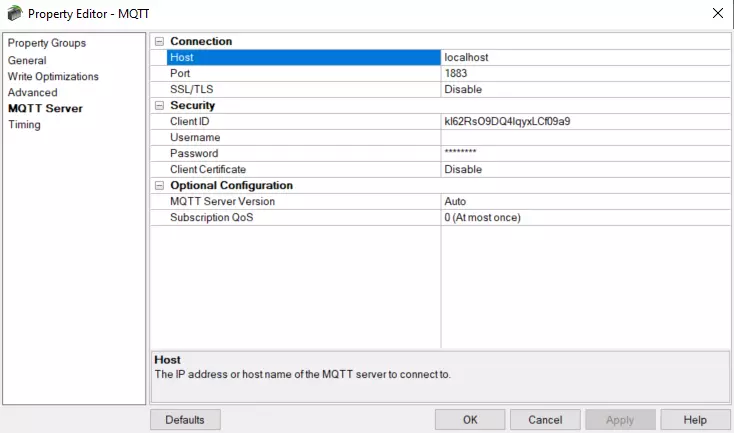Open the Write Optimizations property group
The height and width of the screenshot is (433, 734).
tap(53, 76)
